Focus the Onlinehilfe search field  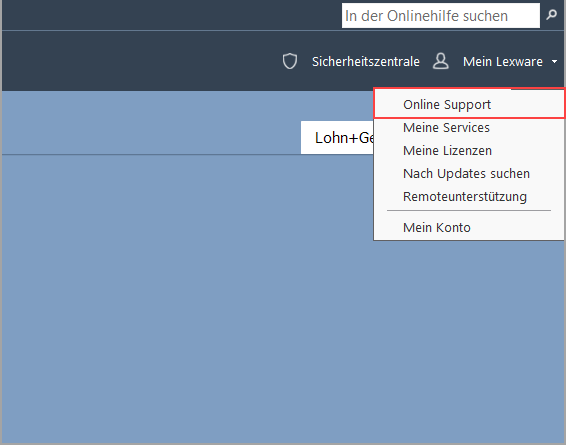(x=440, y=16)
